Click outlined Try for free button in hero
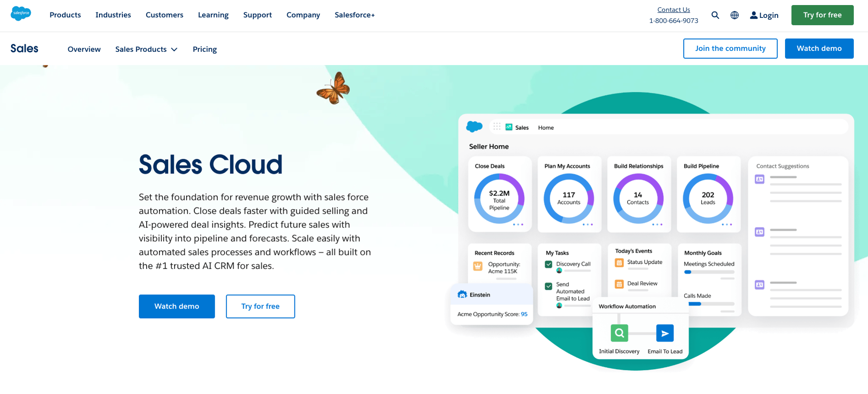The height and width of the screenshot is (394, 868). coord(260,306)
